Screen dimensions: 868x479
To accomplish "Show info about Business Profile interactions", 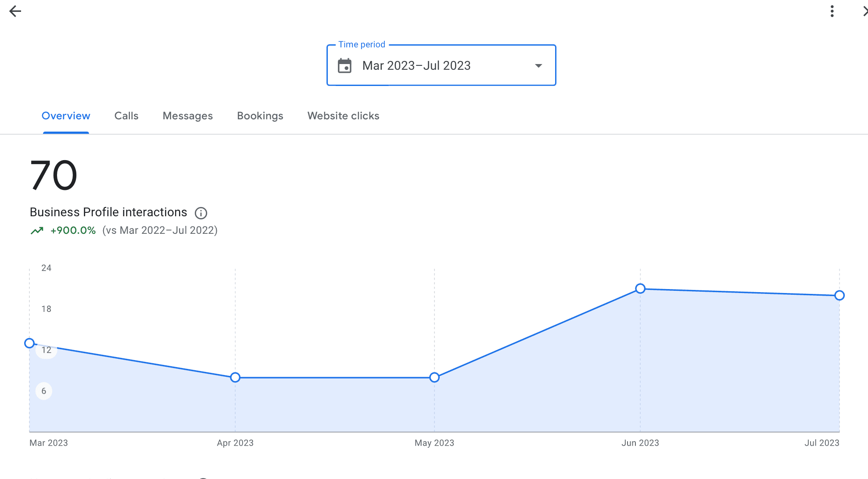I will coord(201,213).
